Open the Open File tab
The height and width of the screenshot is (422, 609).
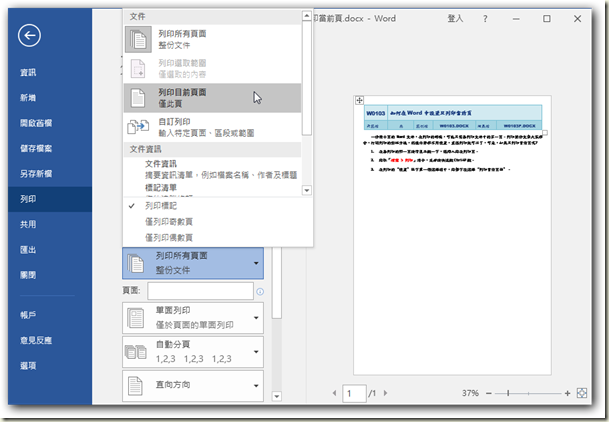50,123
